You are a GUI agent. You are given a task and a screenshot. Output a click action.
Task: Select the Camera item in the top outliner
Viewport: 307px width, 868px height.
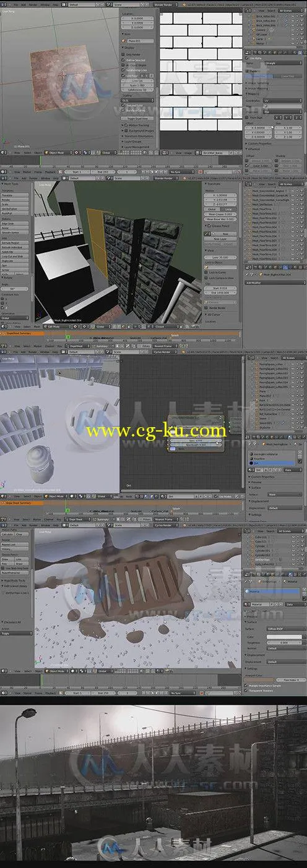[x=261, y=30]
